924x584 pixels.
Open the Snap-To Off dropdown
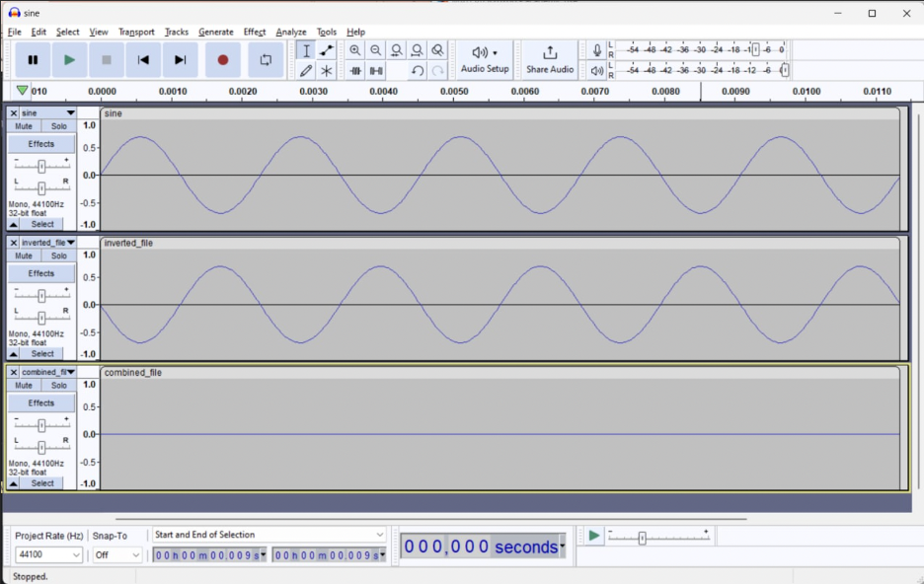pyautogui.click(x=117, y=554)
